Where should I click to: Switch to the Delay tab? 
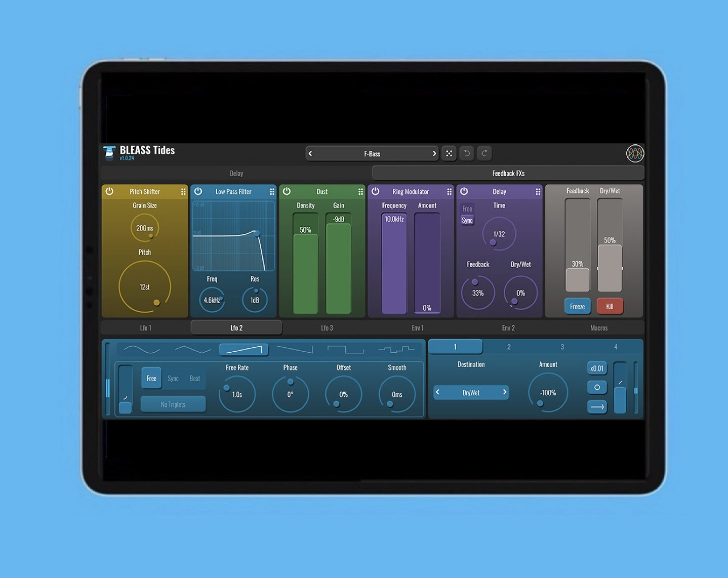236,173
